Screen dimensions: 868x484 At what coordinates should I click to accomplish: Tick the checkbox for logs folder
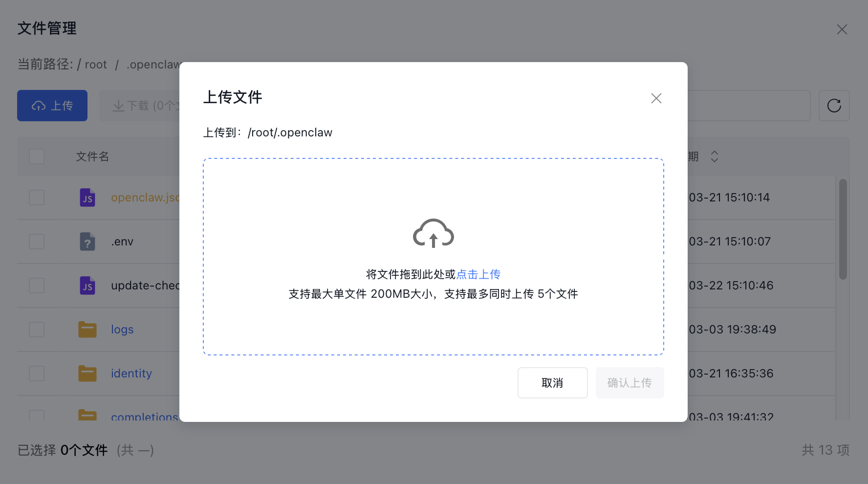point(37,330)
